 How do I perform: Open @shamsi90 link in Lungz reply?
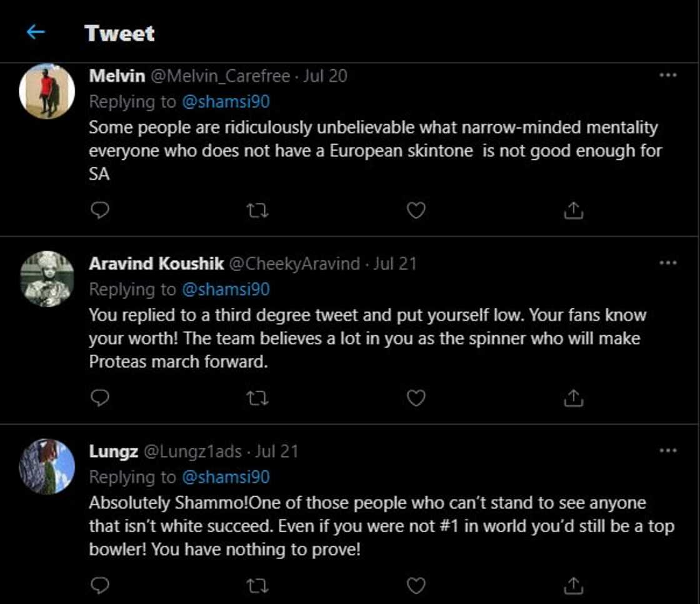pos(226,477)
